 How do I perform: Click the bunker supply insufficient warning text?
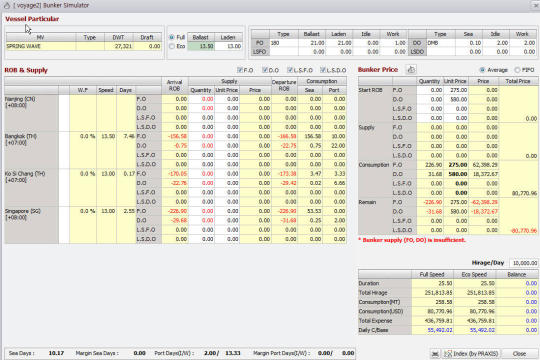pos(412,240)
